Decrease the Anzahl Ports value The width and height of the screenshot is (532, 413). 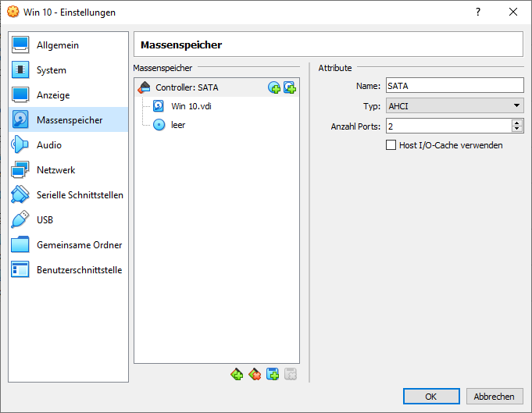[517, 129]
